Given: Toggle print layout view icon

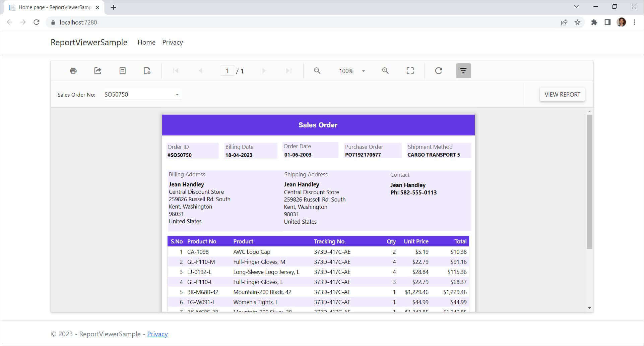Looking at the screenshot, I should pos(122,70).
